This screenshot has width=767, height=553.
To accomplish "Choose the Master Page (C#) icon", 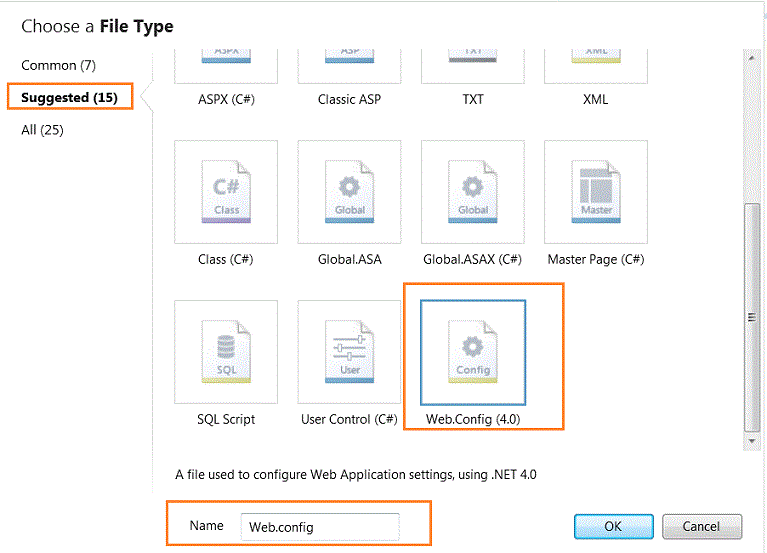I will coord(596,192).
